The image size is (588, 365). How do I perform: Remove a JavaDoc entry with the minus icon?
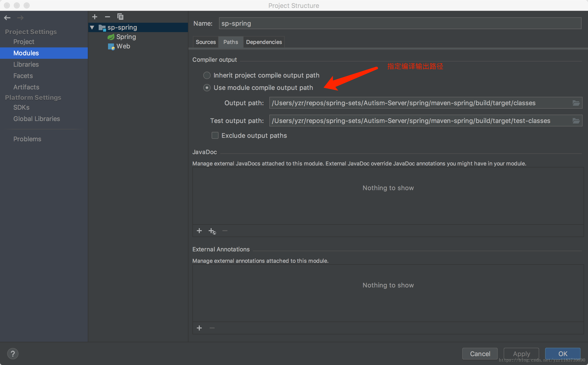tap(225, 231)
